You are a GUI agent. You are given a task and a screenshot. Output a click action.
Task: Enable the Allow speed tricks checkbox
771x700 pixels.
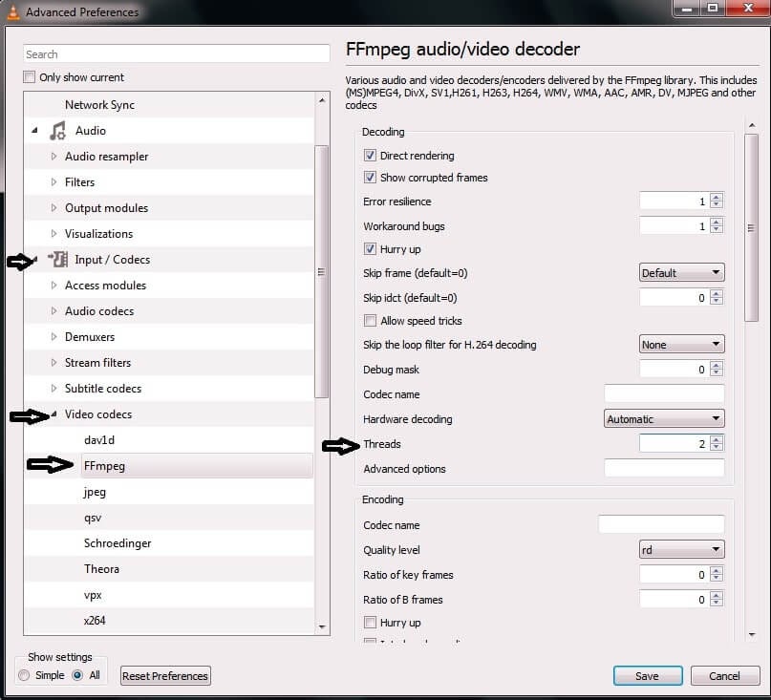click(370, 321)
